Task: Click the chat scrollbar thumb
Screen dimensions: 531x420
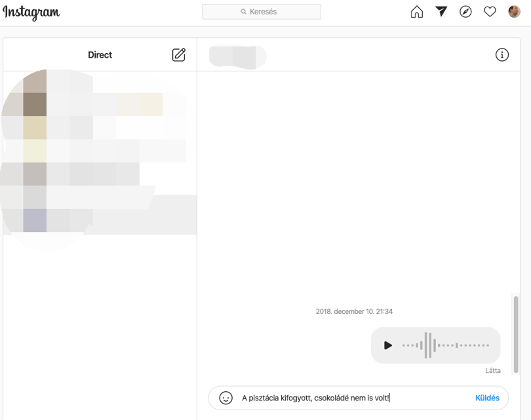Action: [x=516, y=334]
